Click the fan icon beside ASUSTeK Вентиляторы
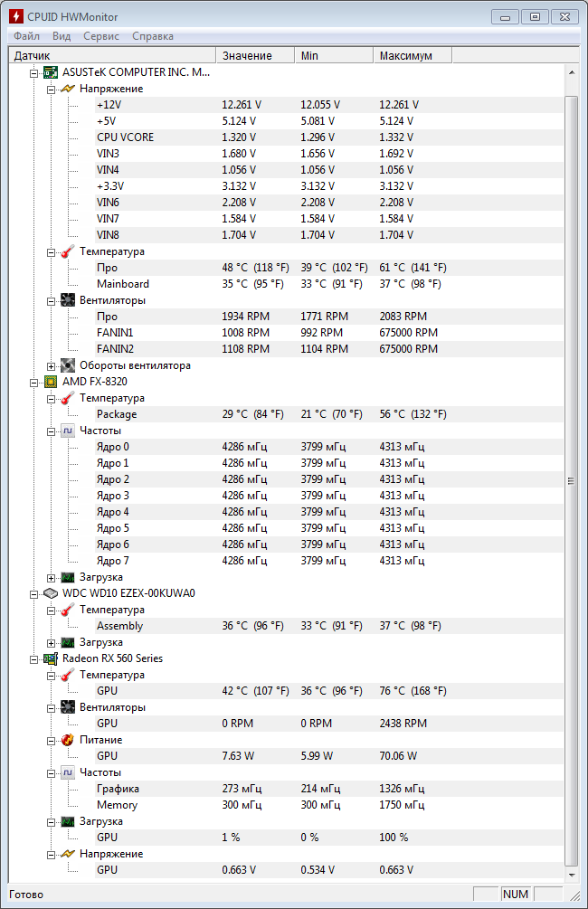Viewport: 588px width, 909px height. coord(68,300)
